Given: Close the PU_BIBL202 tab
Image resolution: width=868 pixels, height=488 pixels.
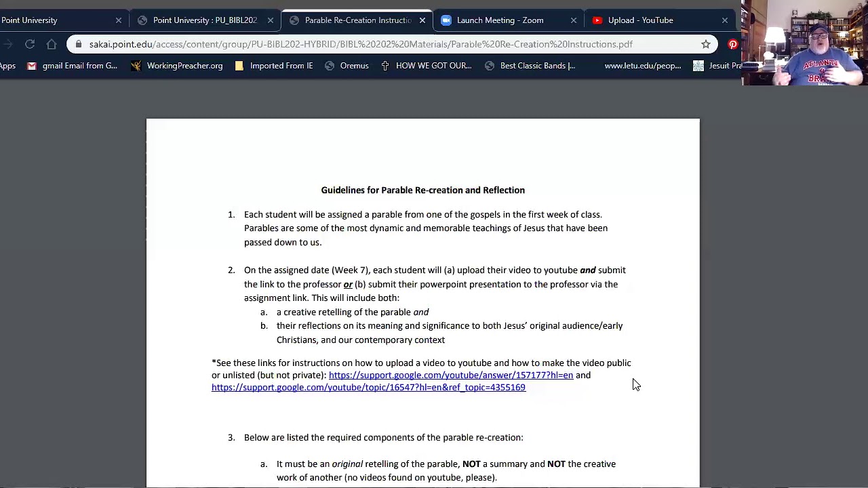Looking at the screenshot, I should click(x=270, y=20).
